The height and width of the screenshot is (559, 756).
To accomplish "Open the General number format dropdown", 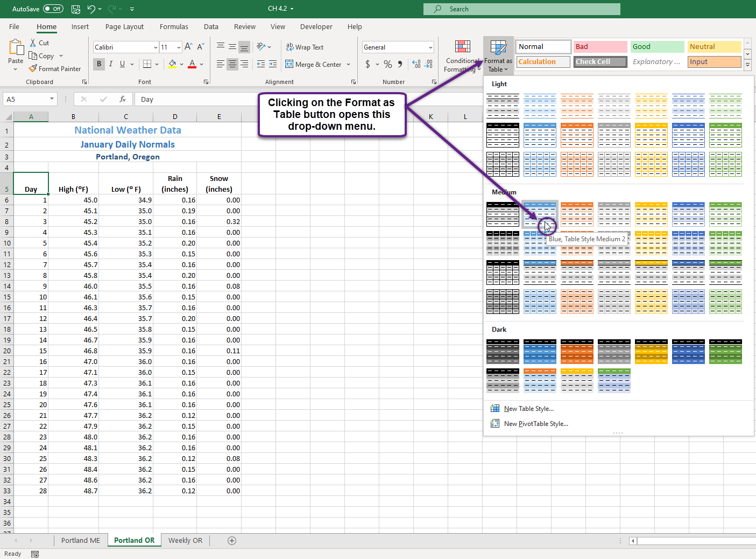I will (x=430, y=47).
